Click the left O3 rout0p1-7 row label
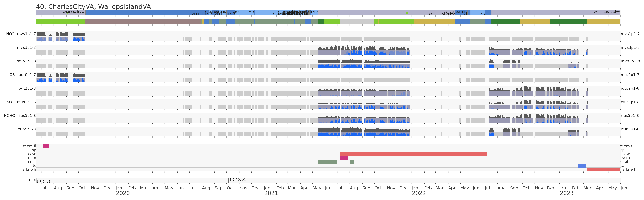The width and height of the screenshot is (644, 200). point(22,75)
